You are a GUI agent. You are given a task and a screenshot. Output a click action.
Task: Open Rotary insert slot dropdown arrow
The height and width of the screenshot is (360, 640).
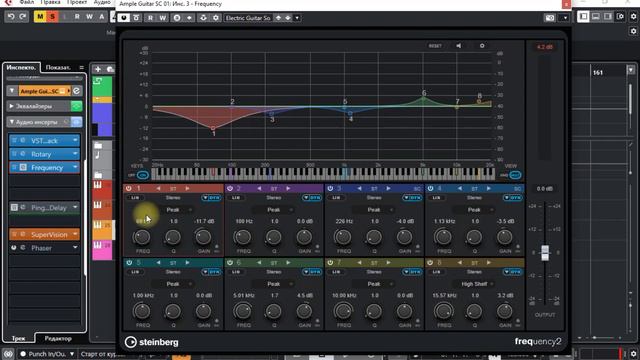pos(75,154)
